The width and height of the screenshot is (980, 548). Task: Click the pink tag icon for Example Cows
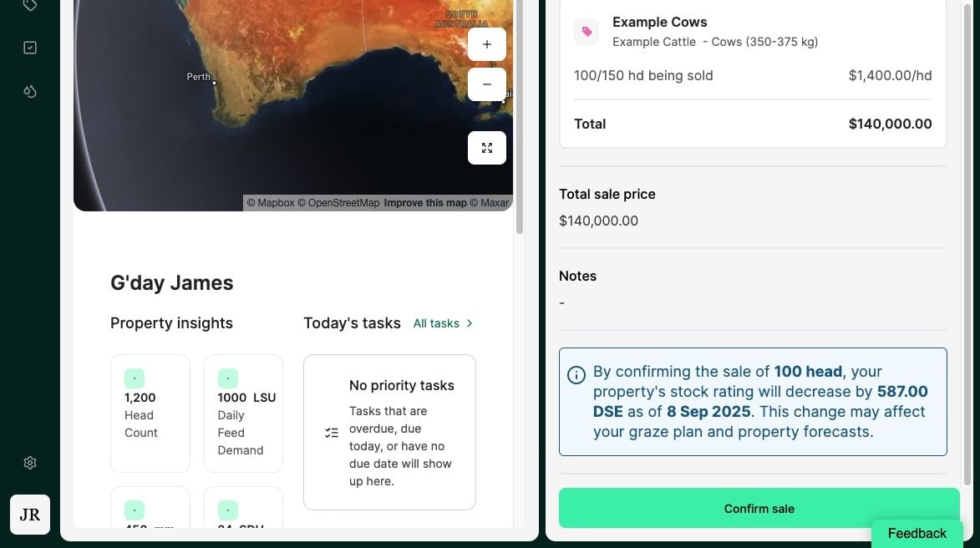[x=586, y=32]
